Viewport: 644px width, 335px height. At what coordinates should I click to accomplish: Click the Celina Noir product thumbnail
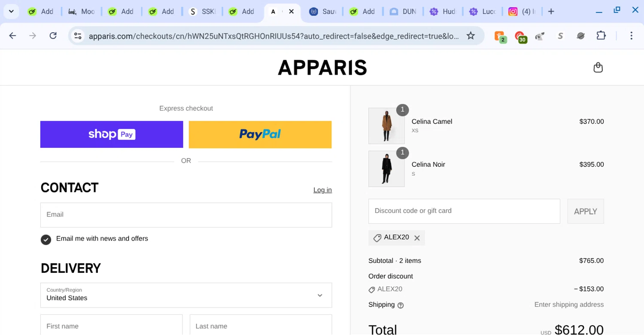point(386,169)
